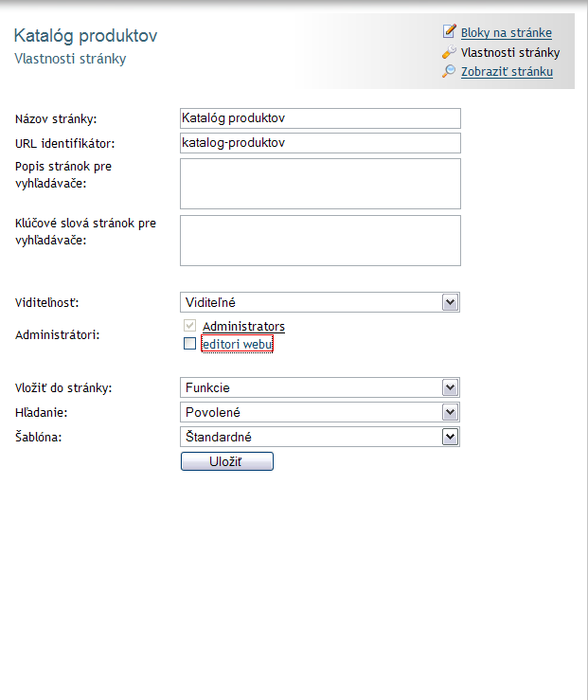Open the Zobraziť stránku link
This screenshot has width=588, height=700.
click(507, 71)
